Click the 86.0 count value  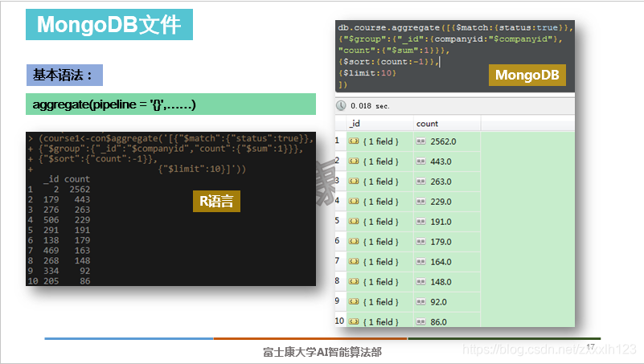[x=438, y=322]
